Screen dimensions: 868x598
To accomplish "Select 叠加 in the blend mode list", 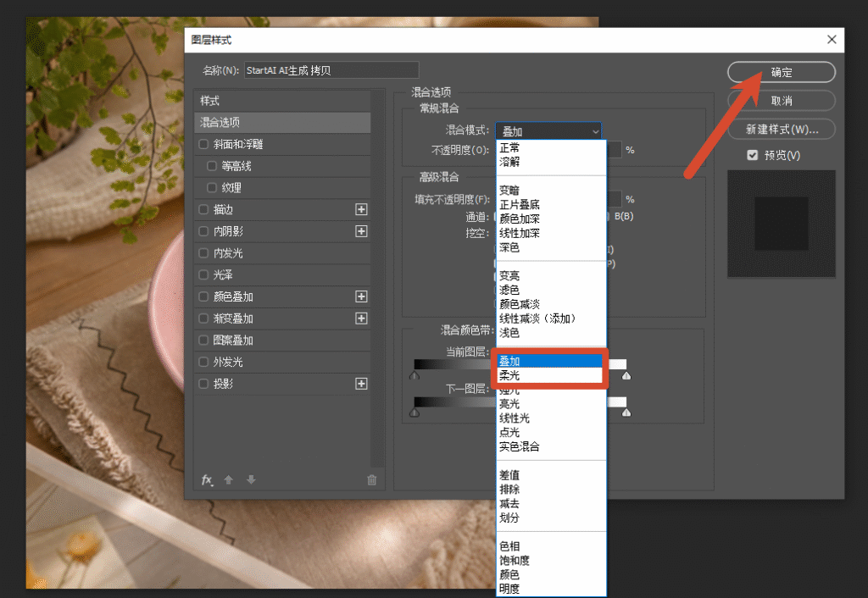I will pyautogui.click(x=549, y=361).
